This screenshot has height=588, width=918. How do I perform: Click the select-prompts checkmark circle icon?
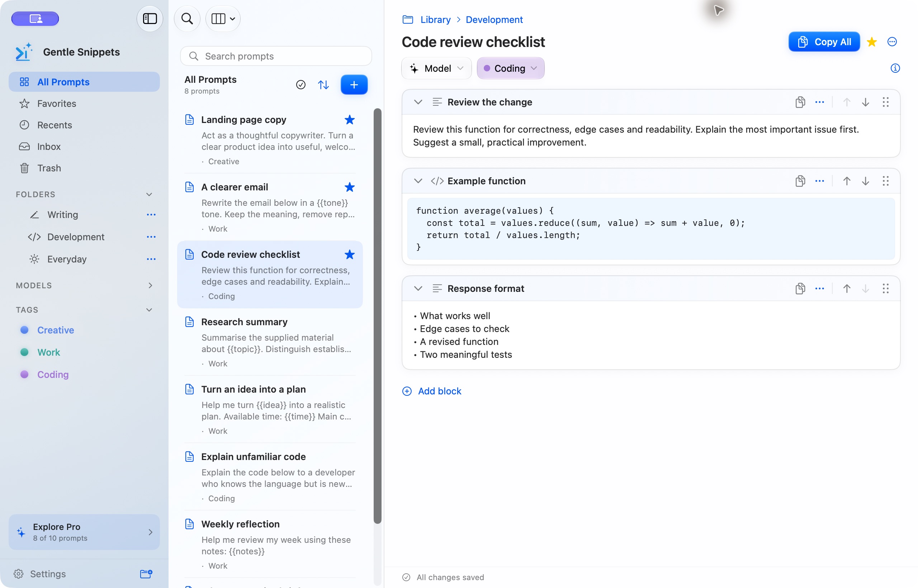point(301,85)
